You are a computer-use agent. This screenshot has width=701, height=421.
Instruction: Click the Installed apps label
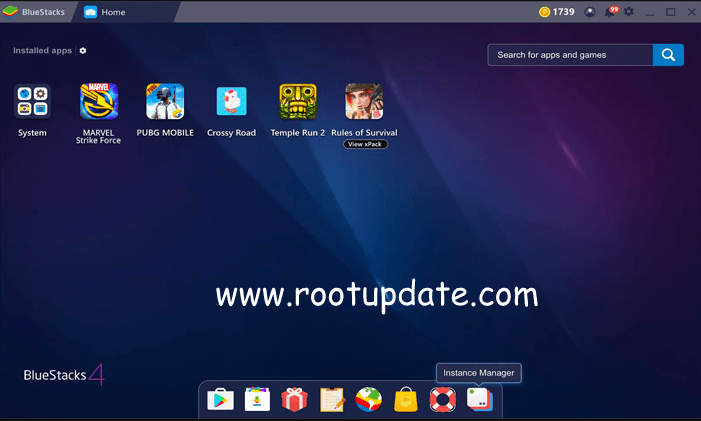pos(42,51)
